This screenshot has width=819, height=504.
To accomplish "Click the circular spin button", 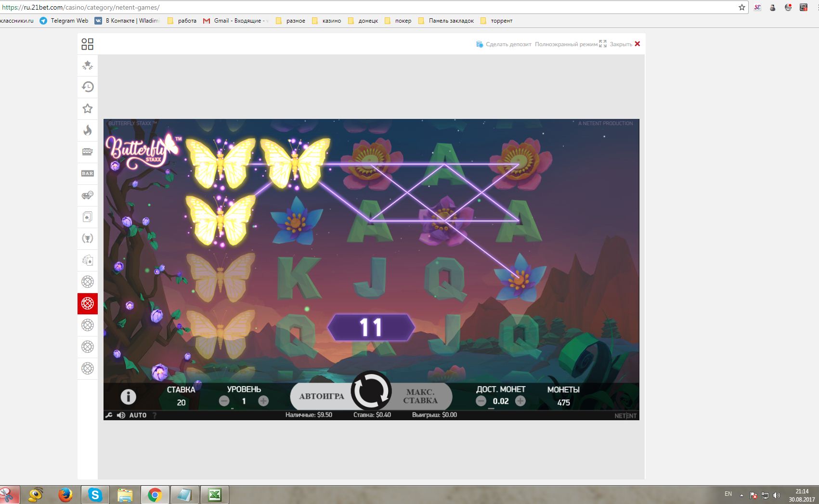I will [371, 391].
